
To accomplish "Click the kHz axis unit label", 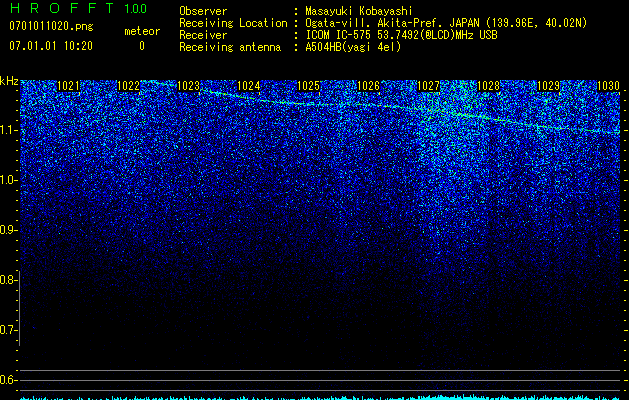I will click(9, 81).
